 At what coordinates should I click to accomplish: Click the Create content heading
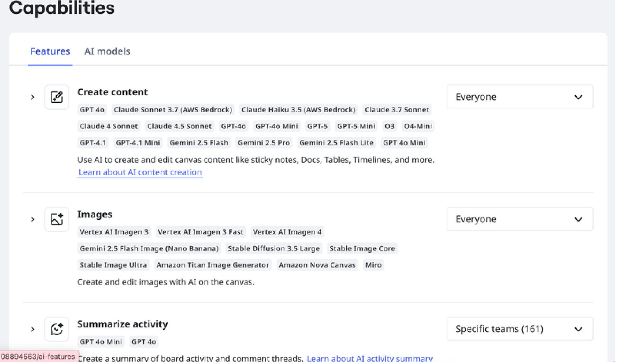tap(112, 92)
